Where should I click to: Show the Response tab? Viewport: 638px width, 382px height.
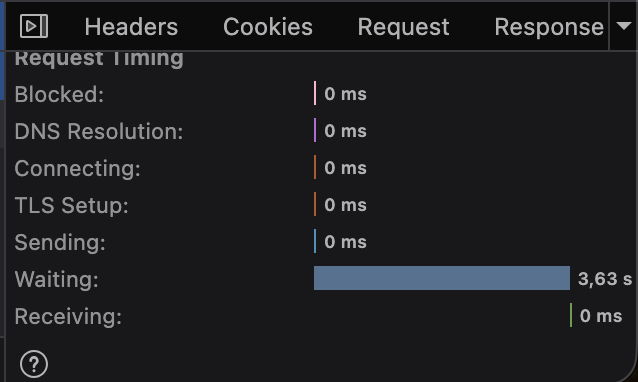point(549,27)
